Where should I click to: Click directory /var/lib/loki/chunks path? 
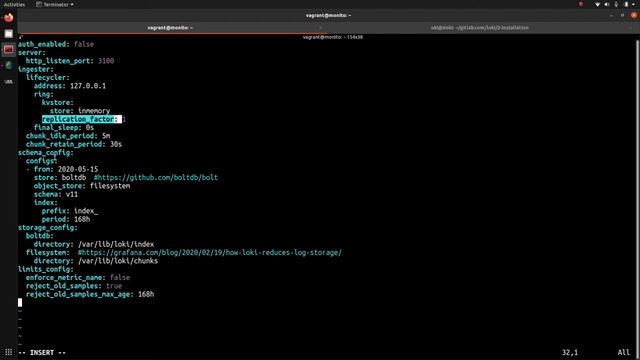click(118, 261)
